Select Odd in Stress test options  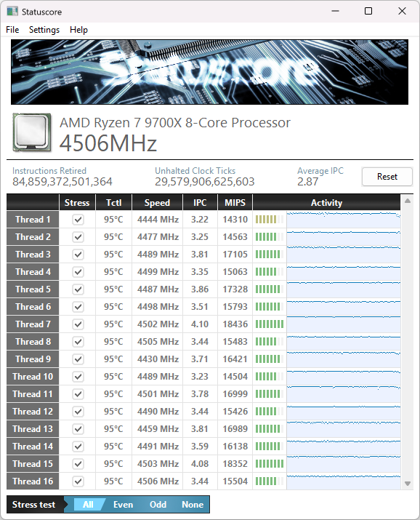158,505
